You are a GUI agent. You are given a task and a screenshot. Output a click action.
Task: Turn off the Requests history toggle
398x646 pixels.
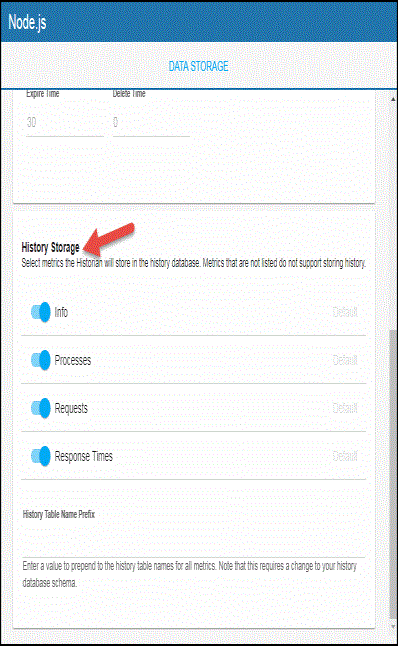click(x=41, y=408)
